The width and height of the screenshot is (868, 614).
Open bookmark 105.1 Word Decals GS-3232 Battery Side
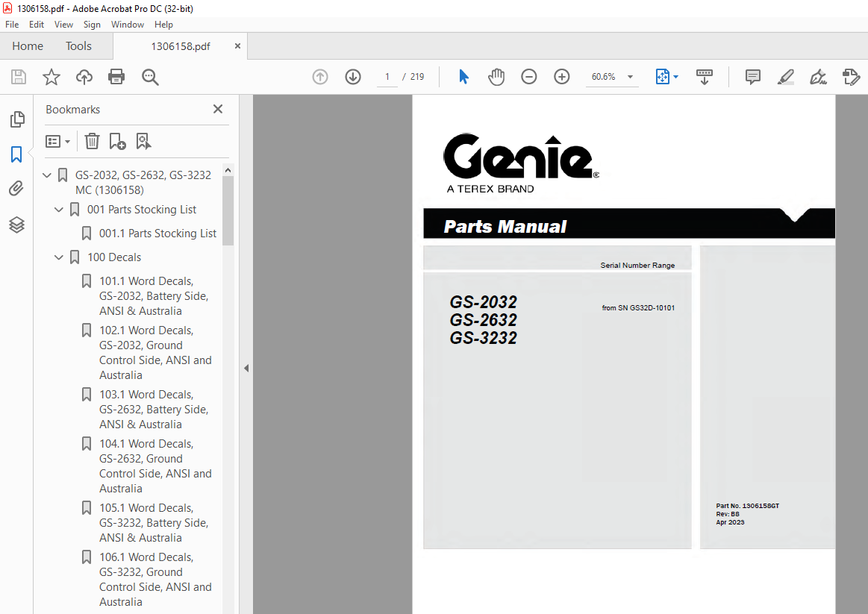click(154, 523)
